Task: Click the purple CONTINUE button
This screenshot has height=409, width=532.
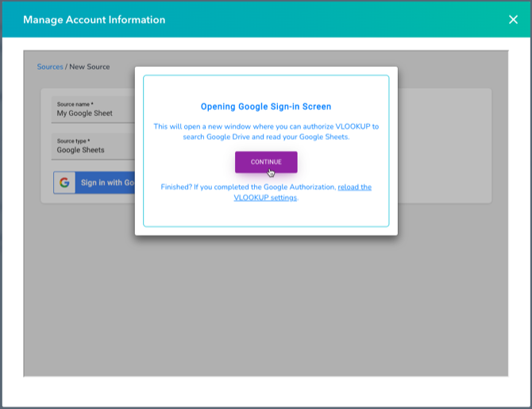Action: click(266, 162)
